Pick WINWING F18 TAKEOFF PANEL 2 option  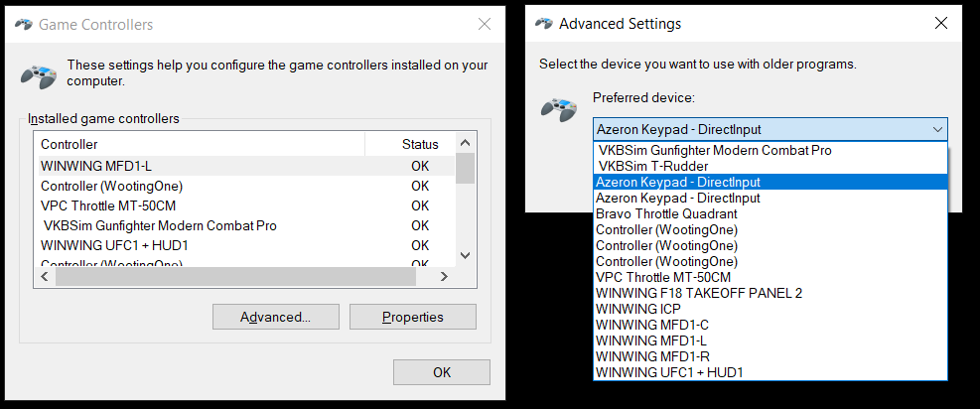tap(699, 293)
